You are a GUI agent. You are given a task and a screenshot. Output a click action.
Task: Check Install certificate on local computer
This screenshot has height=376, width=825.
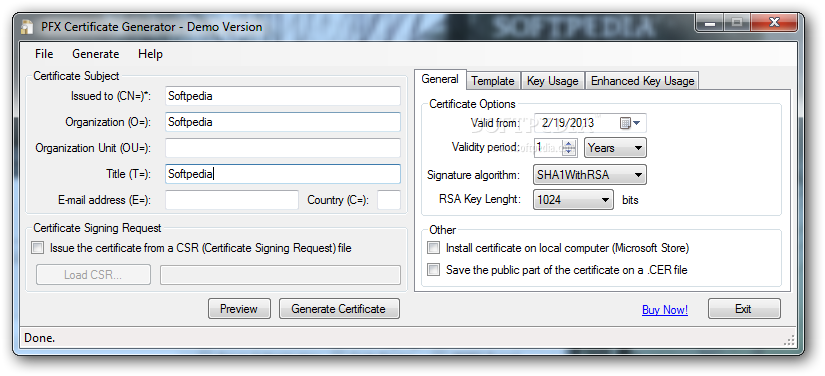coord(434,248)
